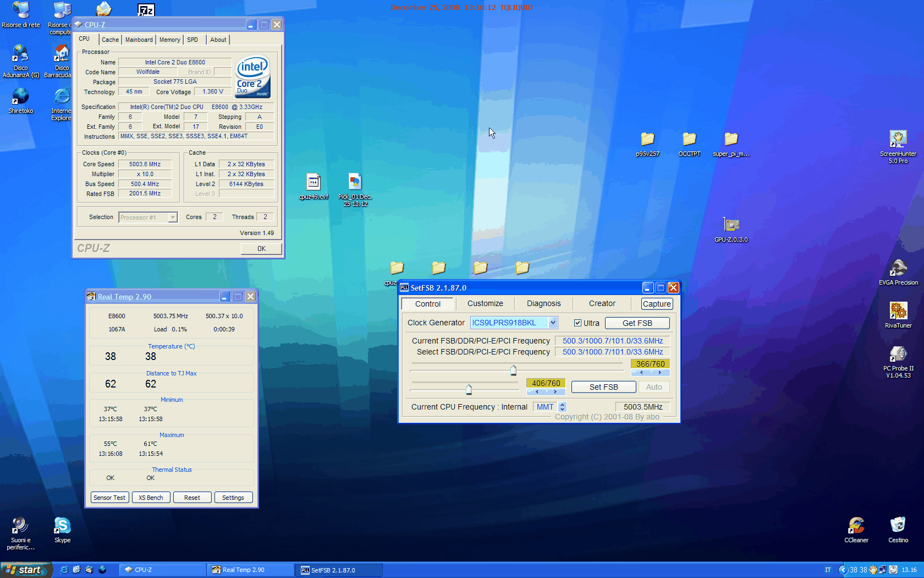Click the ScreenHunter hand tray icon
The image size is (924, 578).
873,570
